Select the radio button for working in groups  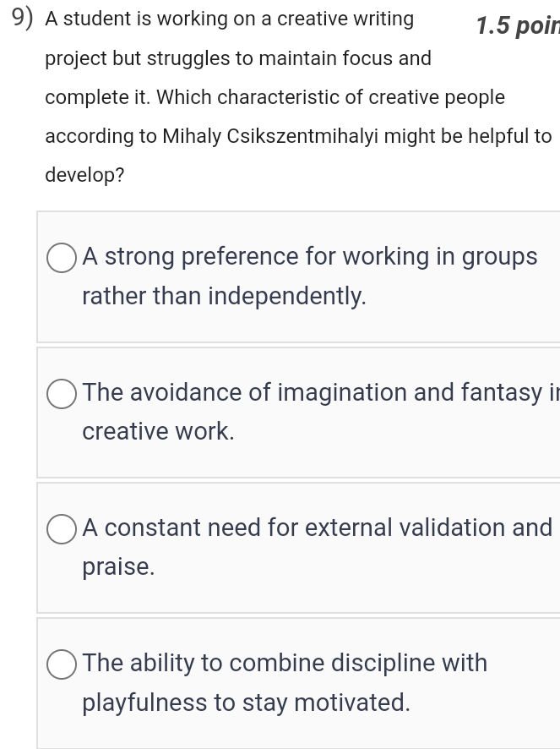tap(60, 258)
